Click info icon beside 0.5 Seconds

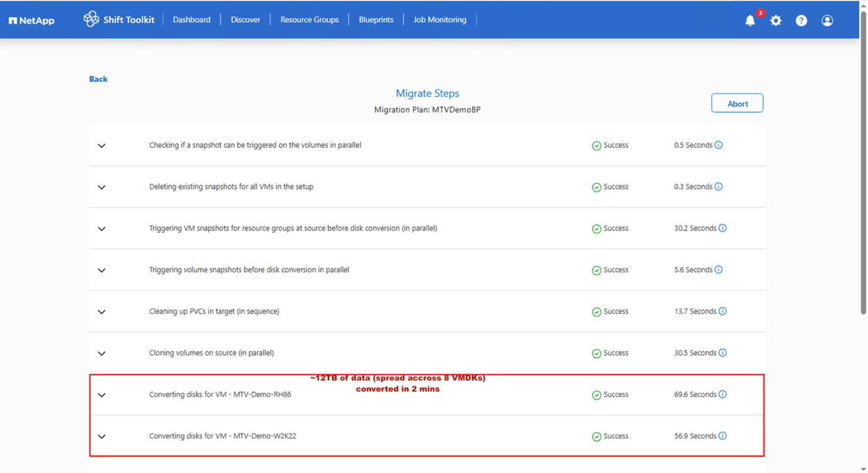tap(718, 145)
